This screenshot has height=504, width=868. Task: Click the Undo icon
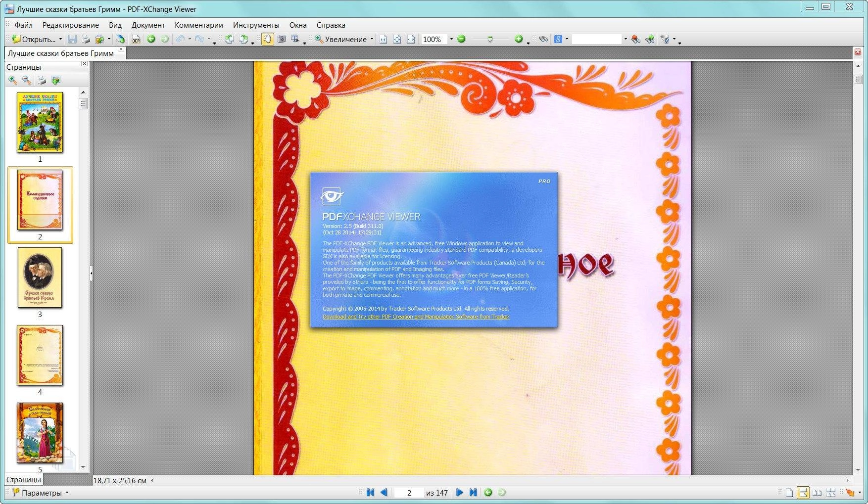(x=180, y=39)
